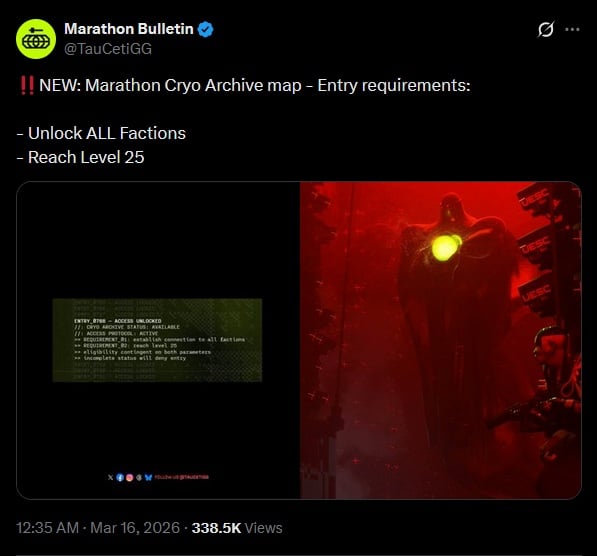Click the red double exclamation emoji
Image resolution: width=597 pixels, height=556 pixels.
(x=27, y=85)
